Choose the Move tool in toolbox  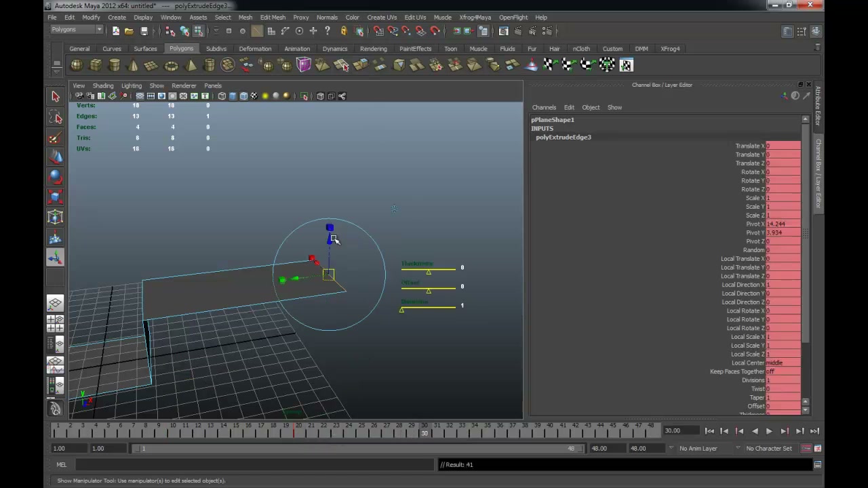coord(56,157)
